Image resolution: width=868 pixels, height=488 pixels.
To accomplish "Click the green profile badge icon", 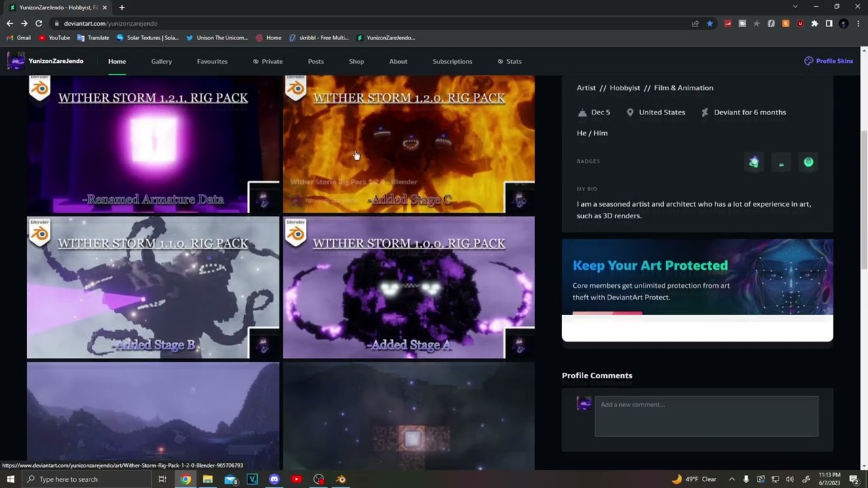I will tap(808, 162).
